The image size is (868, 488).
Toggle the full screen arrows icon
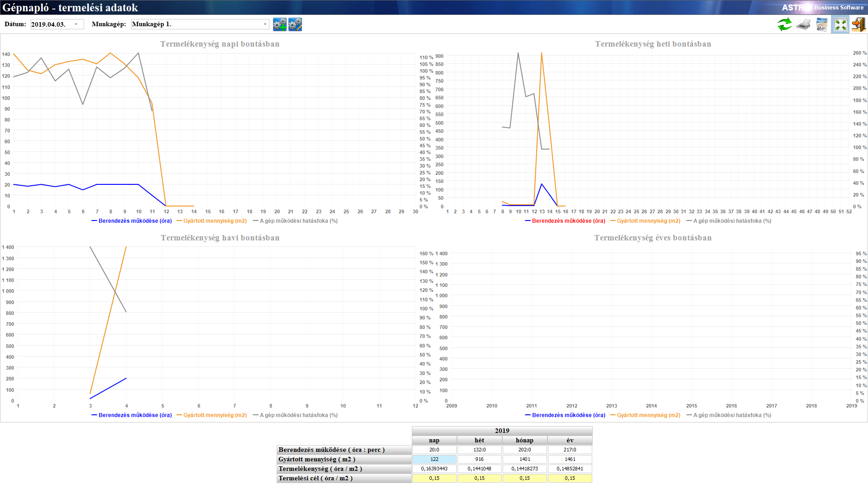click(840, 24)
